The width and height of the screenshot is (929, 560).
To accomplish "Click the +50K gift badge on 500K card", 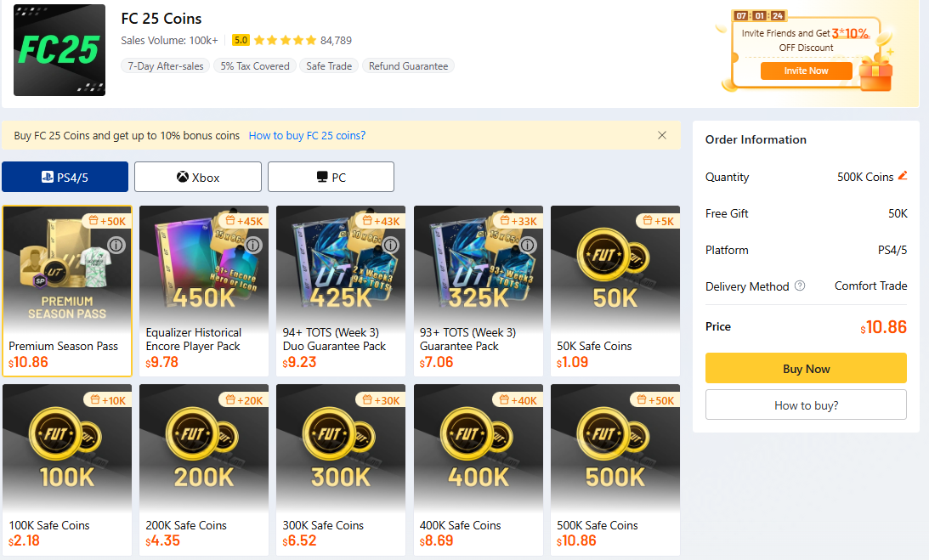I will click(x=655, y=400).
